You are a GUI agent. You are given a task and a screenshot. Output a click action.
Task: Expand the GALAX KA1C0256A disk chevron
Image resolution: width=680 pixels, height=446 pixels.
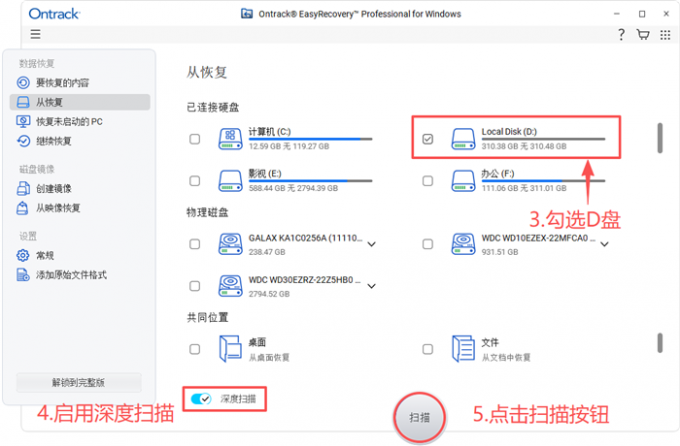pos(372,244)
